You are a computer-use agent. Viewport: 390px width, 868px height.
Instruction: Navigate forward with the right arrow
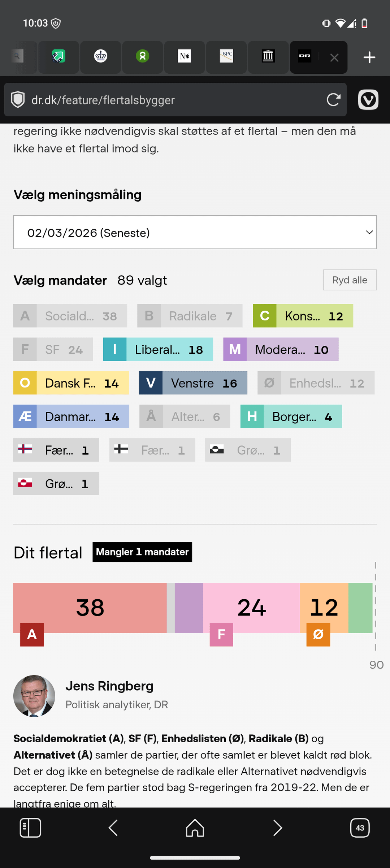[277, 828]
